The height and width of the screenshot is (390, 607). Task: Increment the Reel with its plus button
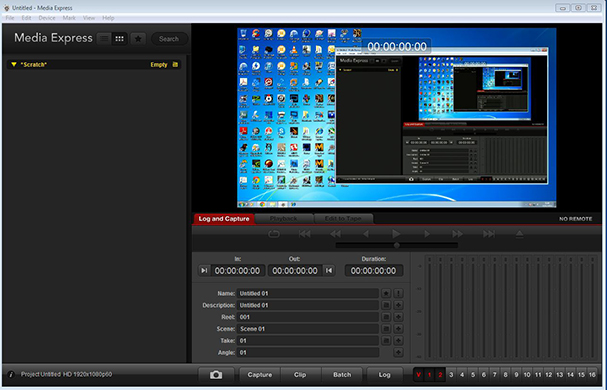[398, 317]
